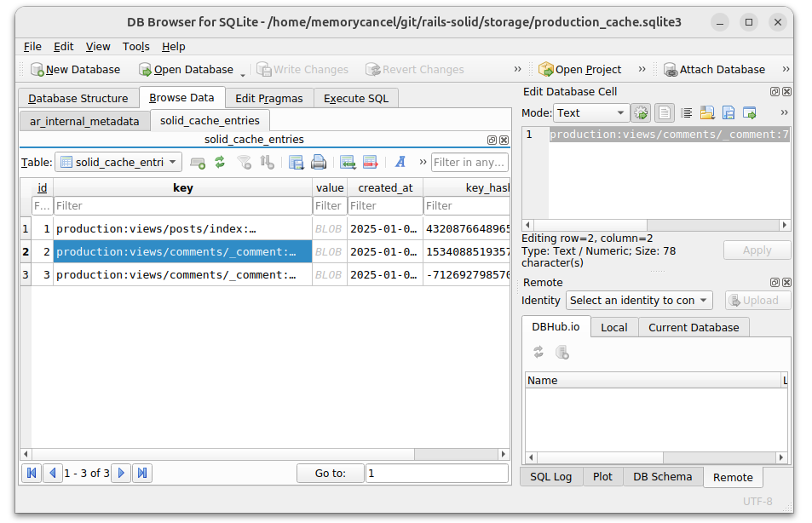This screenshot has height=523, width=812.
Task: Expand hidden main toolbar items after Revert Changes
Action: point(517,69)
